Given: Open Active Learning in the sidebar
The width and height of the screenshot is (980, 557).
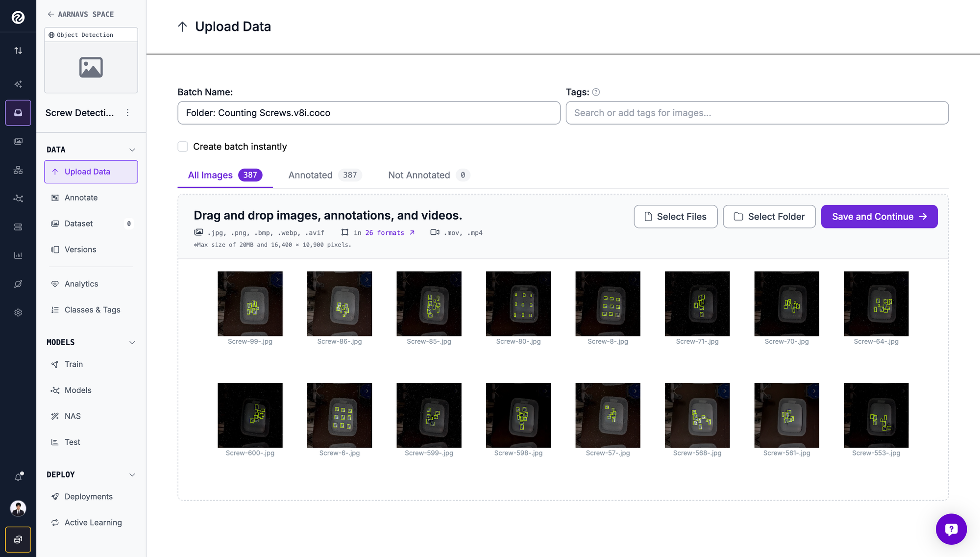Looking at the screenshot, I should pyautogui.click(x=91, y=523).
